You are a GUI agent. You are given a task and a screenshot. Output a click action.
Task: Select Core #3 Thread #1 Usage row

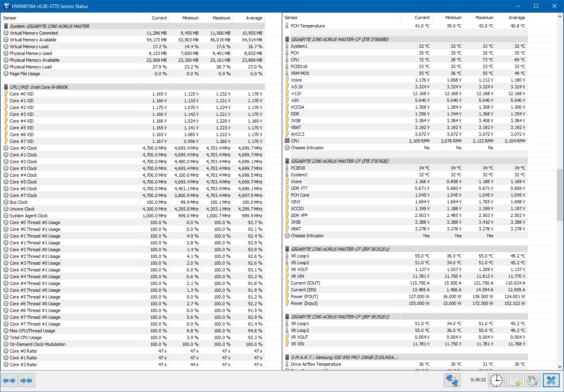coord(133,270)
